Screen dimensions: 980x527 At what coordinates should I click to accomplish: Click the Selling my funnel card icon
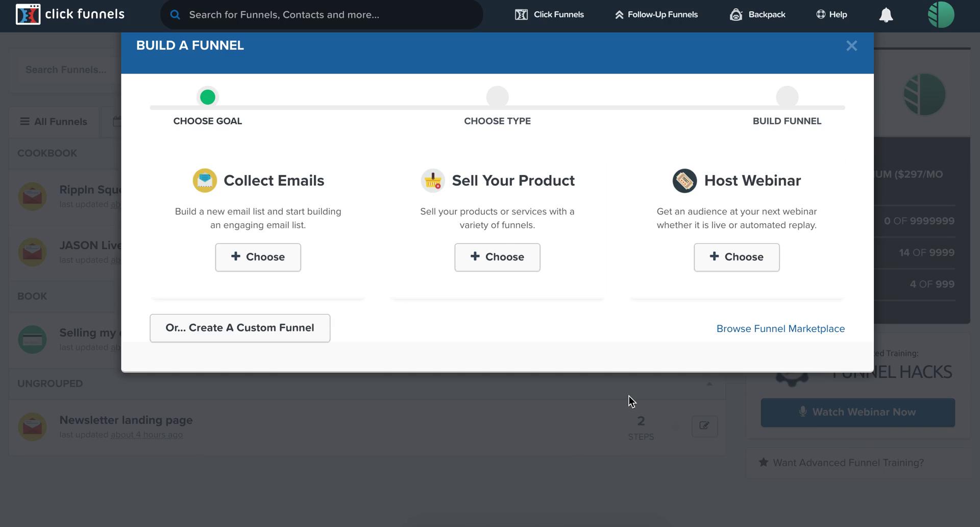(33, 340)
